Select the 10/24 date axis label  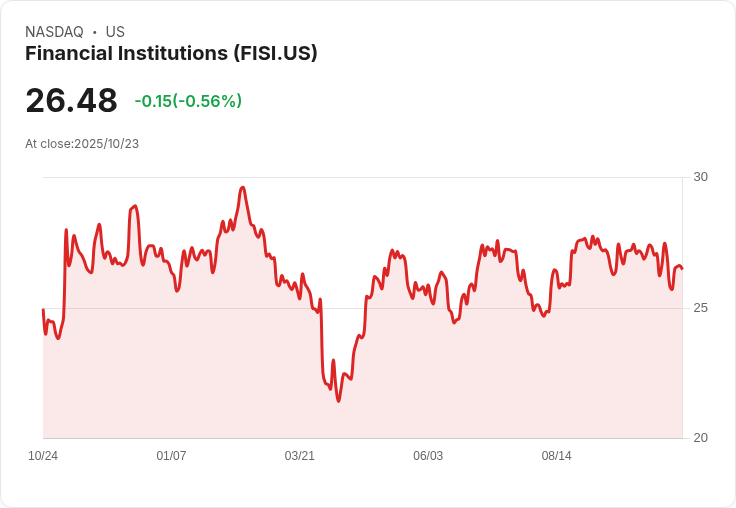[x=43, y=456]
